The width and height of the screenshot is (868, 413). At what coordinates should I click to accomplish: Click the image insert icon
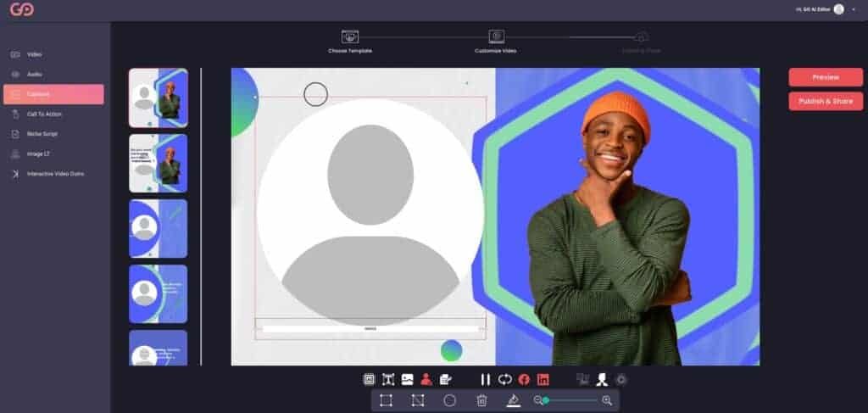pyautogui.click(x=408, y=380)
